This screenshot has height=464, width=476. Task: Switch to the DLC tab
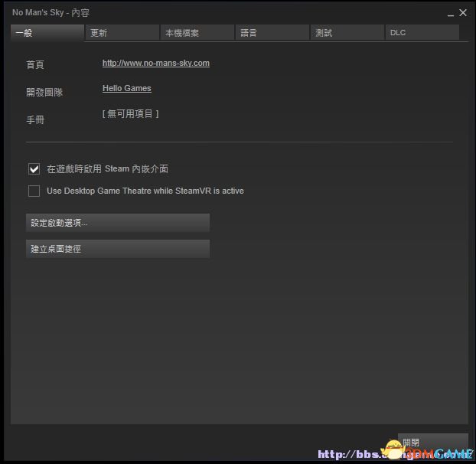click(422, 32)
